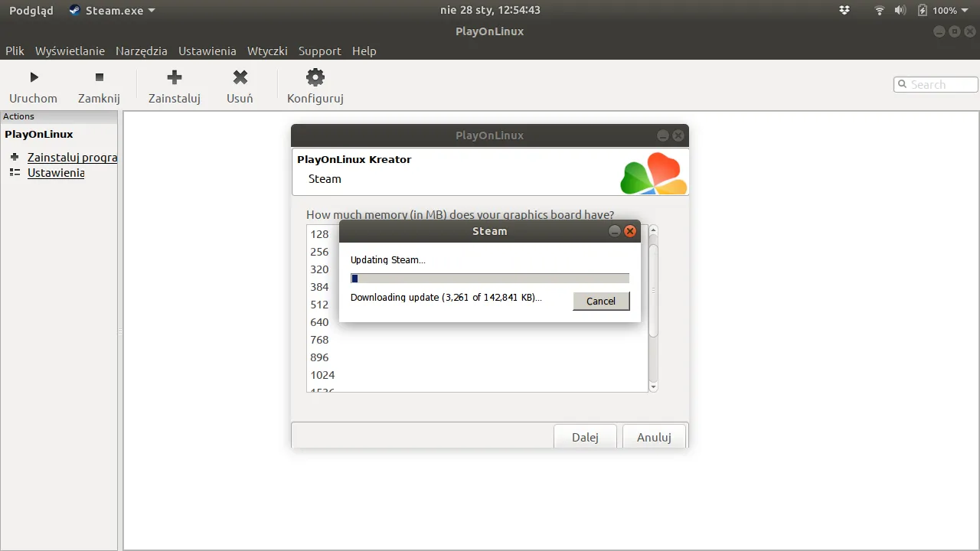Click the Anuluj button
980x551 pixels.
click(654, 437)
